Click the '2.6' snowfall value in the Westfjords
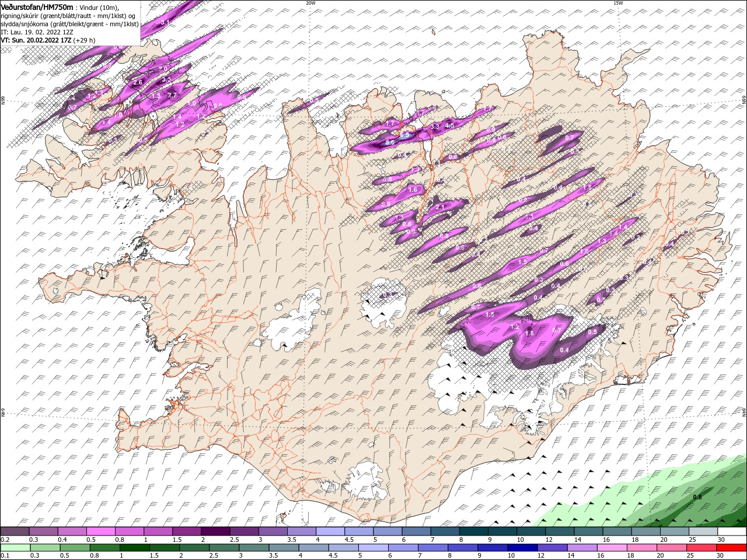 tap(138, 83)
